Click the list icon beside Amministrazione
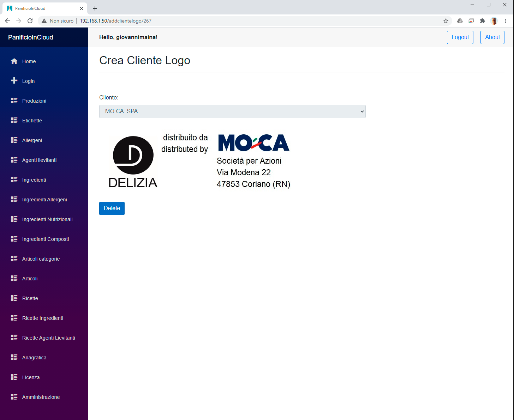Viewport: 514px width, 420px height. pyautogui.click(x=14, y=397)
